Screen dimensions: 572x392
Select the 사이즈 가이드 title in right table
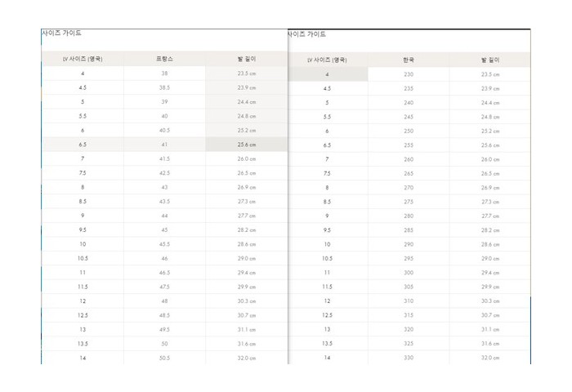coord(307,34)
